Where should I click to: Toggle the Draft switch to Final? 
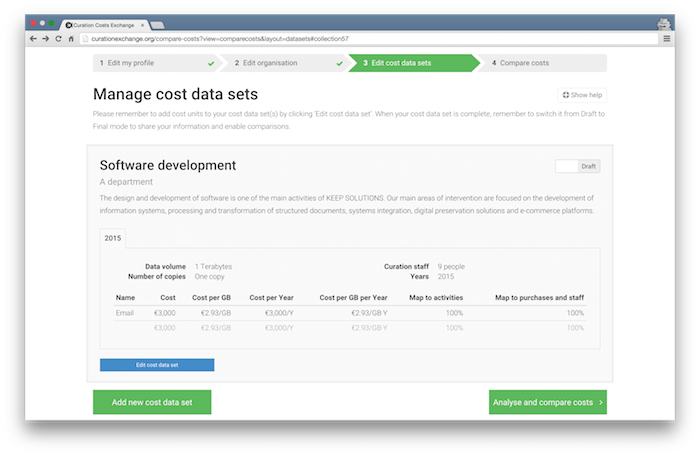(578, 166)
